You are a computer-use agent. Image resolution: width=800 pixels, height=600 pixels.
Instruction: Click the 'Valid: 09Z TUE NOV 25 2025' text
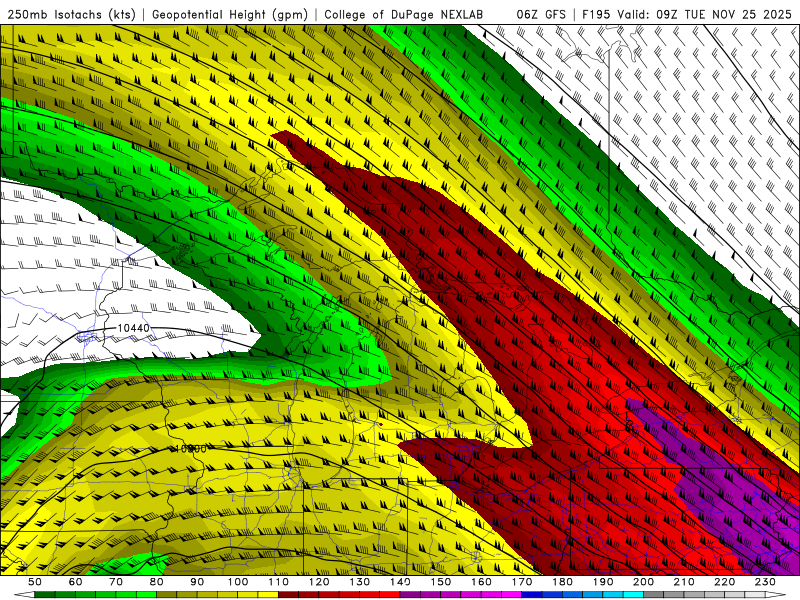[707, 14]
